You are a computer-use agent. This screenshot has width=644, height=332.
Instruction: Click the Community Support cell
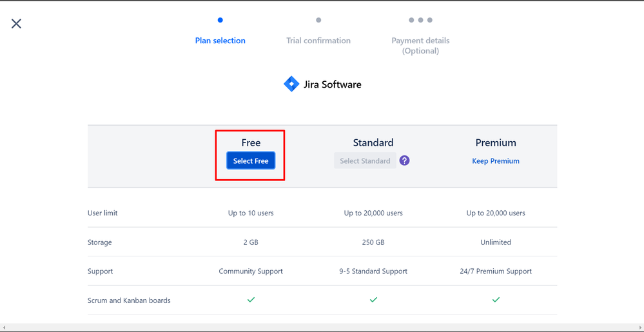(x=251, y=271)
